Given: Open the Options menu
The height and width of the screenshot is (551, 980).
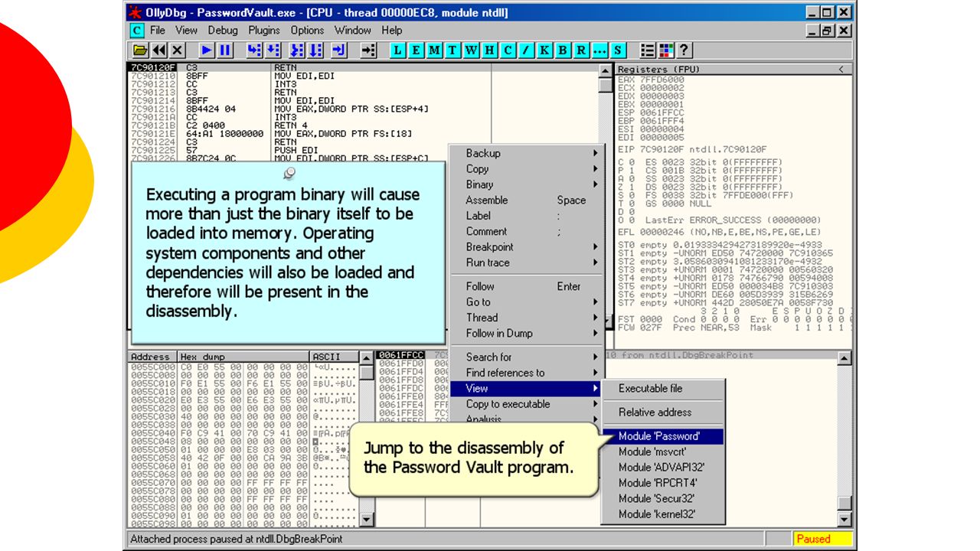Looking at the screenshot, I should coord(307,31).
